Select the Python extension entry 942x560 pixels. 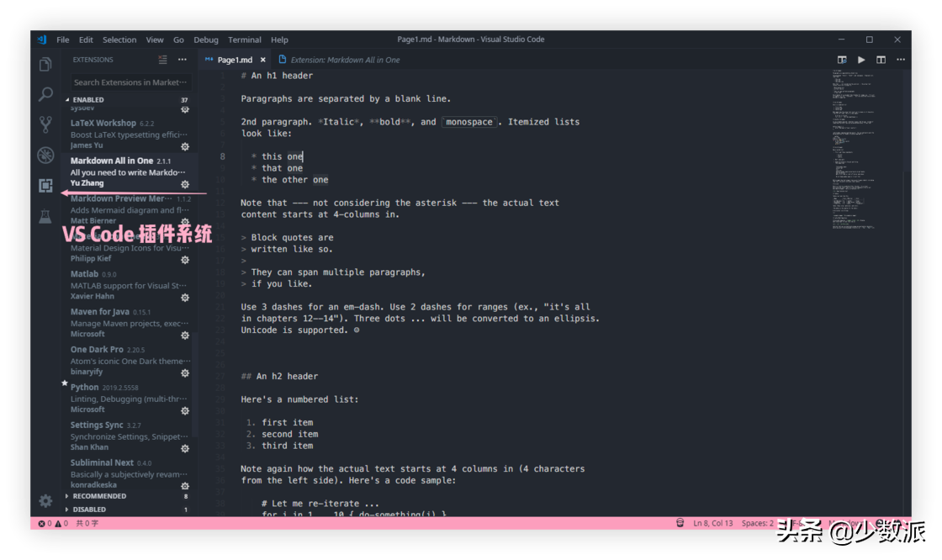tap(129, 399)
